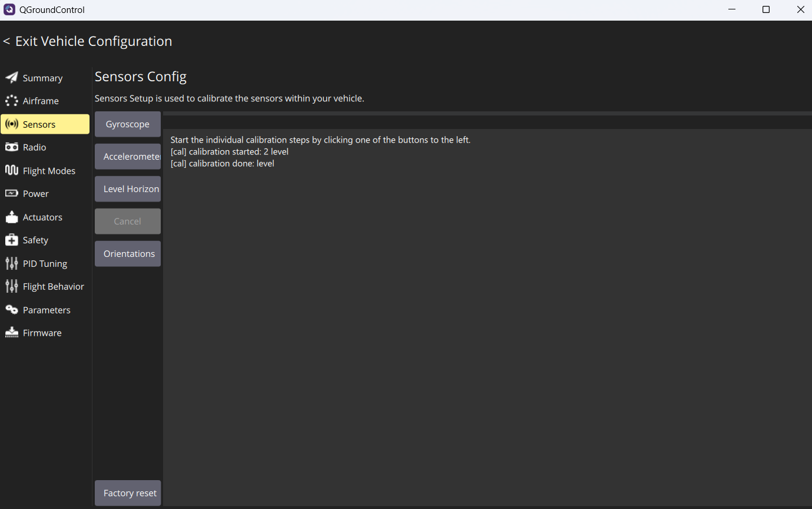Click the QGroundControl app logo icon

(x=9, y=9)
